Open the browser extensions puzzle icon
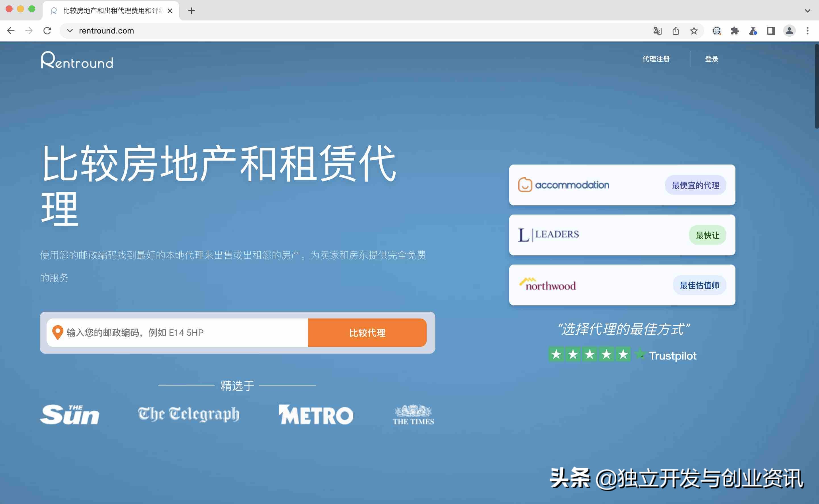Viewport: 819px width, 504px height. pos(735,30)
